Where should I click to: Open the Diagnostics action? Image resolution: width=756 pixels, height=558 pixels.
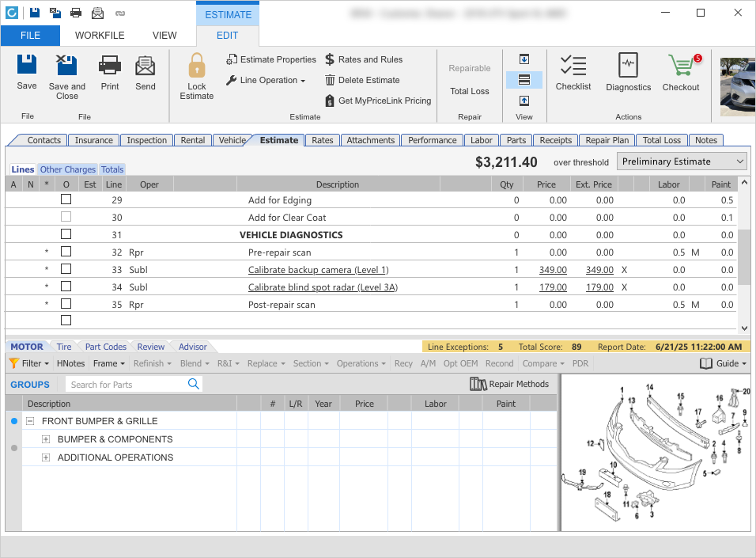point(628,72)
